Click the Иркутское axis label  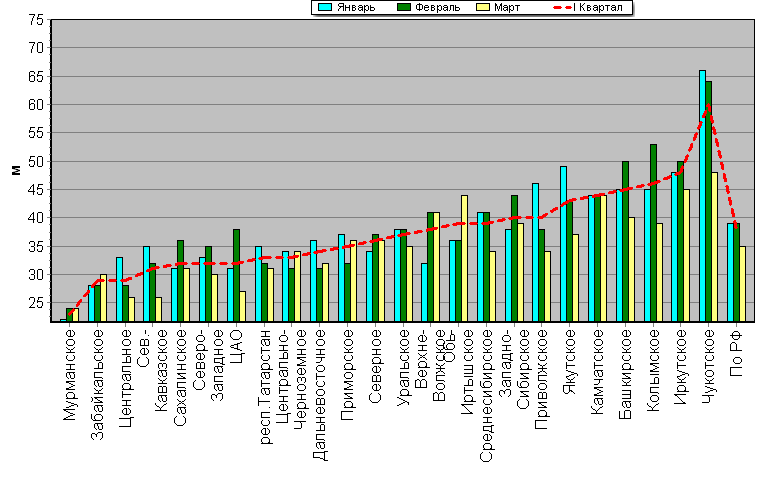(x=681, y=367)
